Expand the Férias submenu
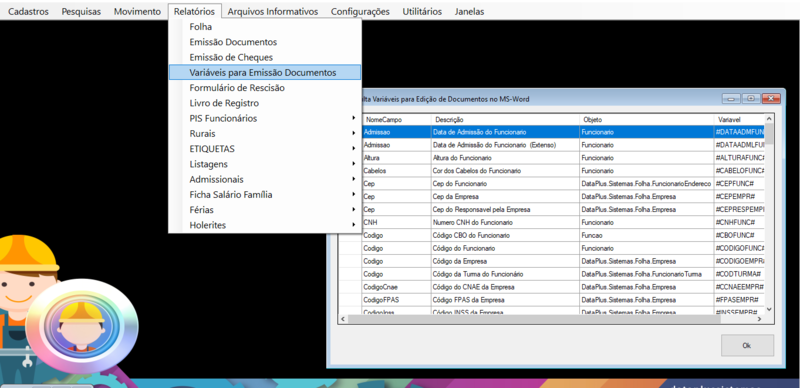This screenshot has width=800, height=388. (265, 210)
